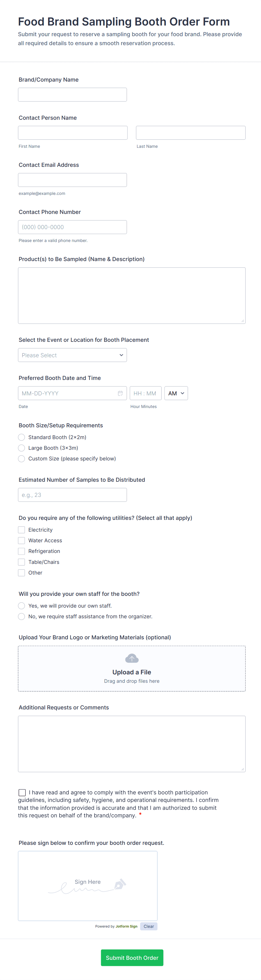Click the calendar icon in date field
261x980 pixels.
point(120,393)
